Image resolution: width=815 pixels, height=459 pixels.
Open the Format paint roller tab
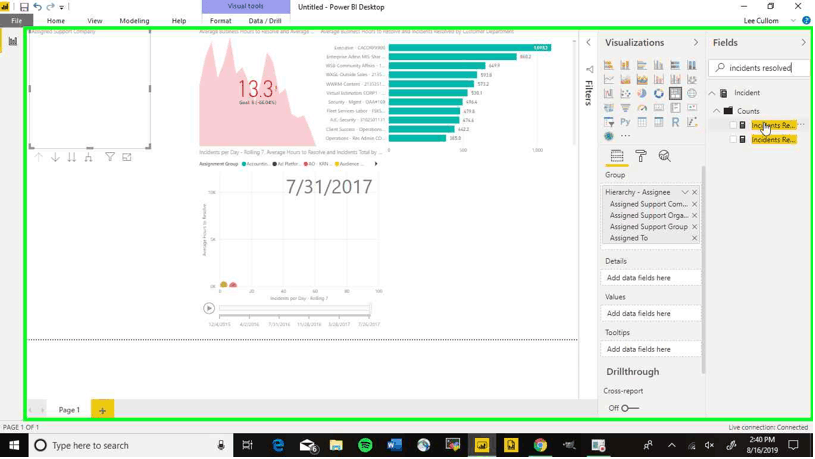tap(641, 156)
